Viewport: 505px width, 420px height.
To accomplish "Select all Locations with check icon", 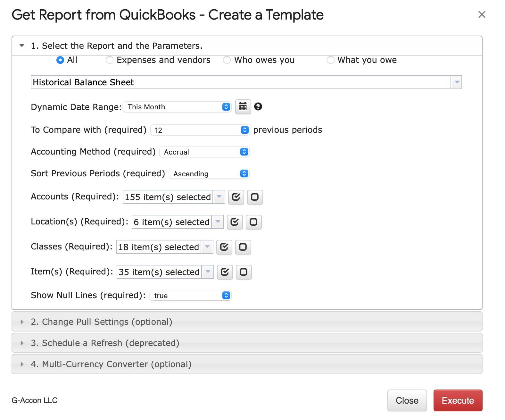I will click(235, 222).
